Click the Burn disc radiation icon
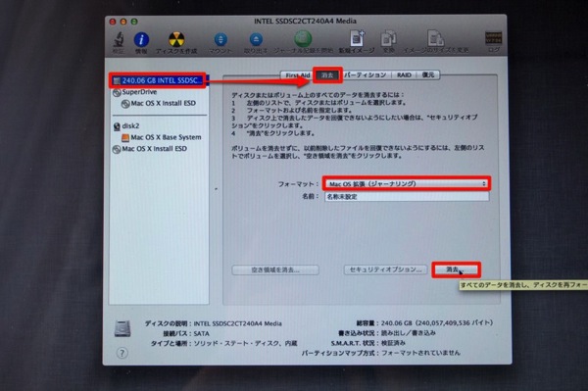This screenshot has height=391, width=588. click(176, 39)
